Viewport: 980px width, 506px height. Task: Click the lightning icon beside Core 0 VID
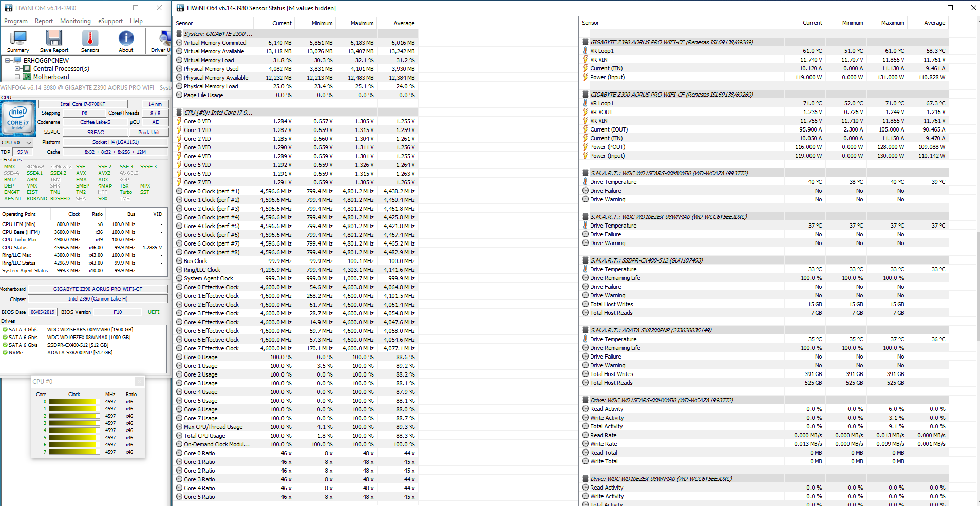(179, 121)
